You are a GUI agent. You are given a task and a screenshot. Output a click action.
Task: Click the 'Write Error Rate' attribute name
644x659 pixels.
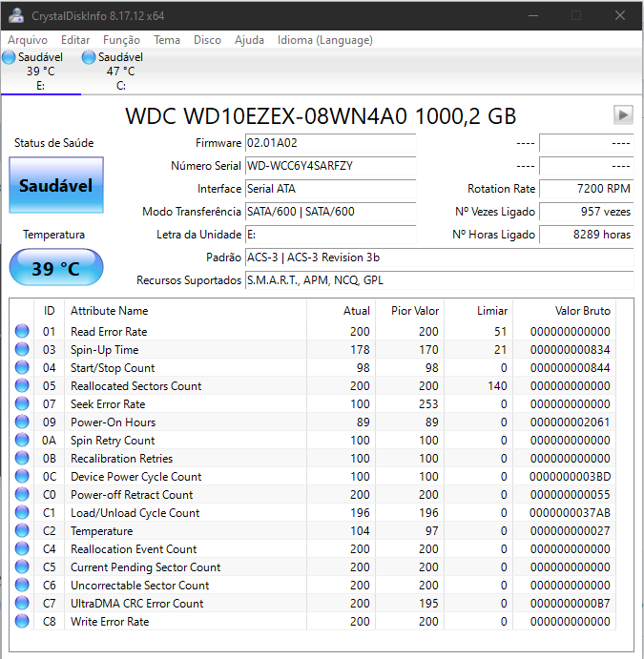(x=110, y=621)
